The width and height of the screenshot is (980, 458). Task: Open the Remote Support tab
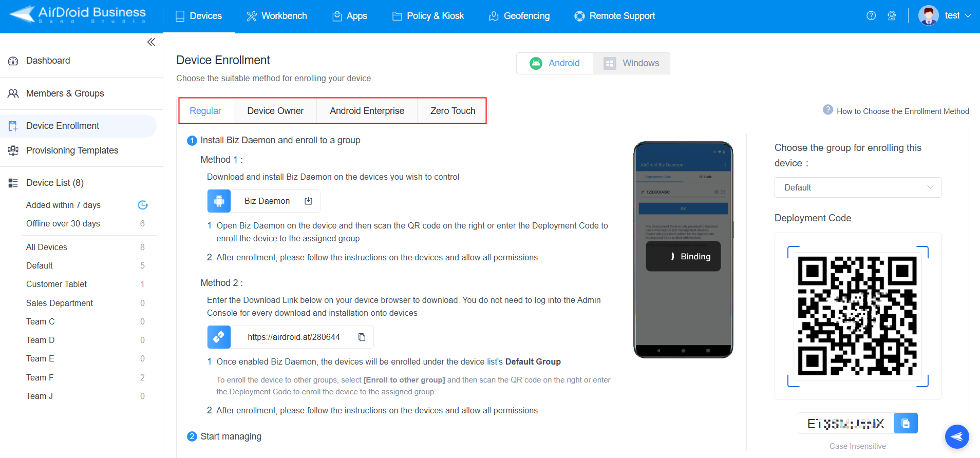615,16
